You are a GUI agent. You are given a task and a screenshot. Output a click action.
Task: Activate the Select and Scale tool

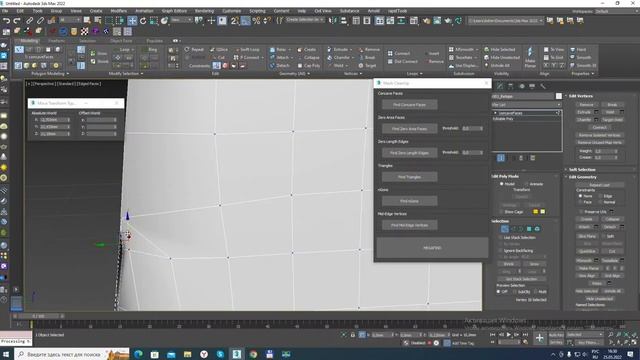click(x=153, y=20)
